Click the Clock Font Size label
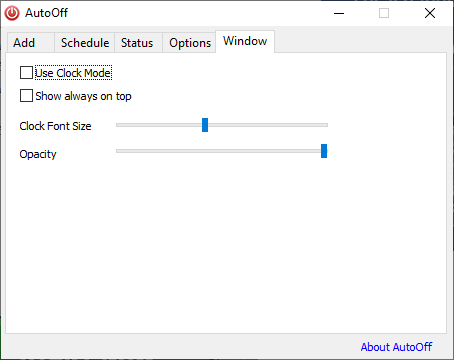 point(55,126)
